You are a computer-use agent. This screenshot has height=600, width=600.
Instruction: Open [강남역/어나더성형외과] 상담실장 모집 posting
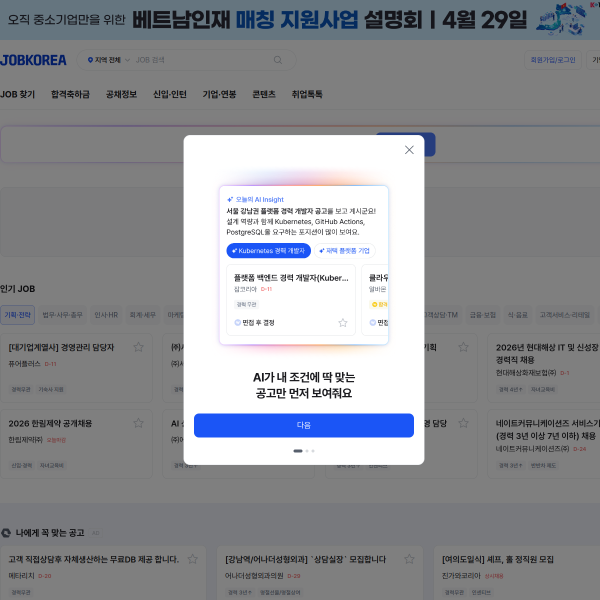(305, 559)
